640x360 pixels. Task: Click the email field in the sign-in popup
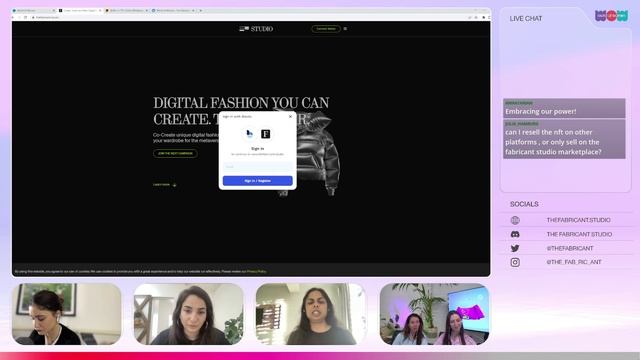point(258,167)
